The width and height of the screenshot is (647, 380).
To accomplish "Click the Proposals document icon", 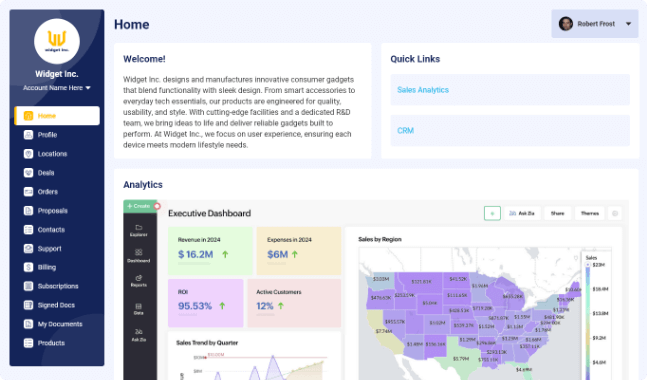I will 28,211.
